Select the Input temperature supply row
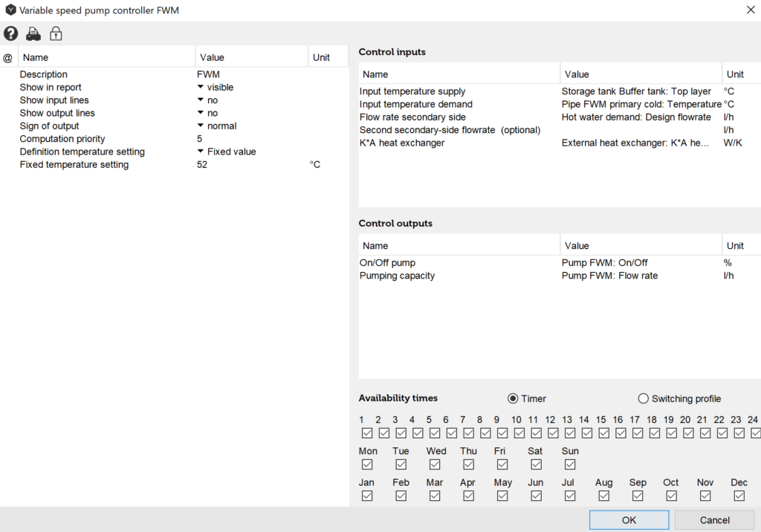This screenshot has width=761, height=532. click(412, 91)
